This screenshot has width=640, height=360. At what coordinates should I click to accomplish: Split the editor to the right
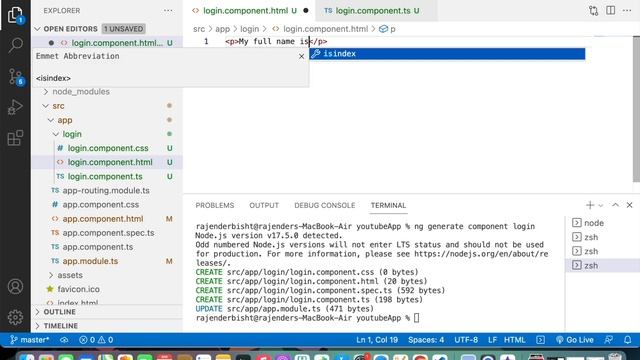(x=611, y=11)
